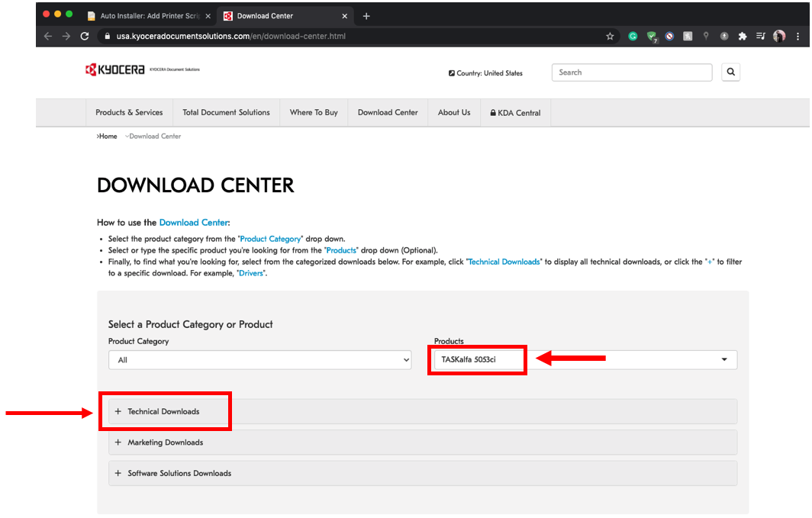Click the Country: United States link
Image resolution: width=812 pixels, height=518 pixels.
pos(486,73)
